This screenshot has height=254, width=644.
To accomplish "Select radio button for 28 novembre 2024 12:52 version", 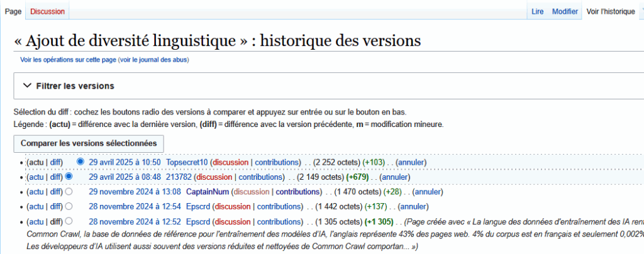I will pos(69,221).
